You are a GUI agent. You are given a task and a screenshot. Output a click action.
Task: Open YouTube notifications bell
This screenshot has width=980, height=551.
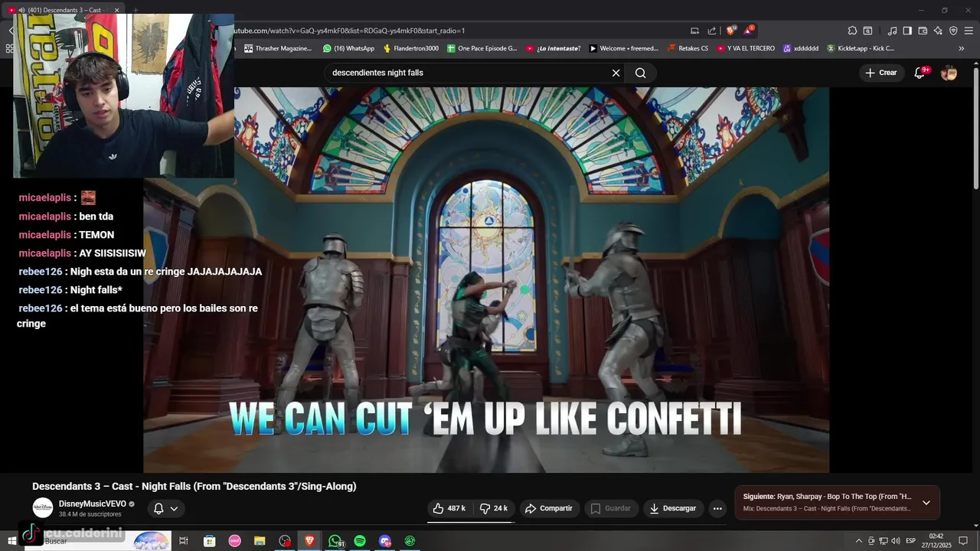(x=920, y=73)
